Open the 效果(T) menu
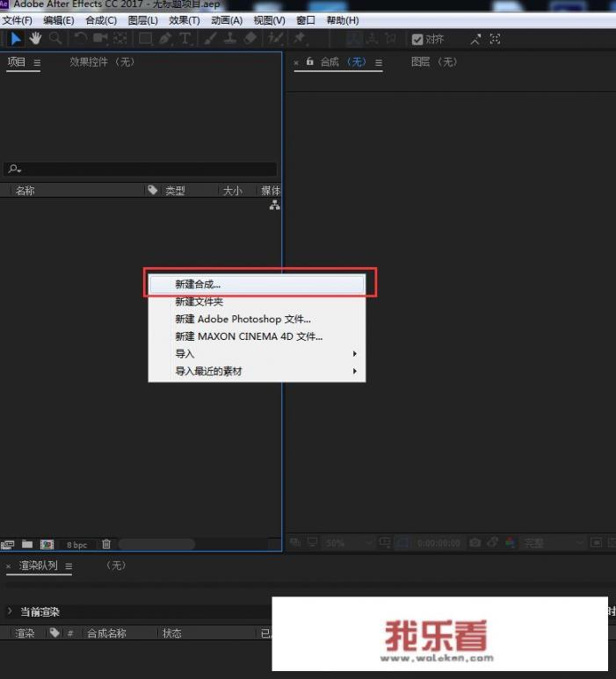 185,20
